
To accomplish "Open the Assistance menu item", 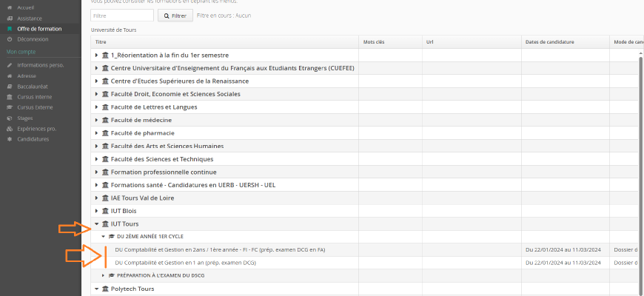I will [x=30, y=18].
